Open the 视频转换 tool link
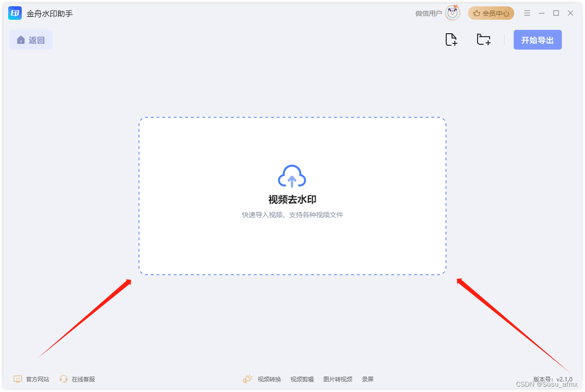Screen dimensions: 585x392 [x=269, y=379]
